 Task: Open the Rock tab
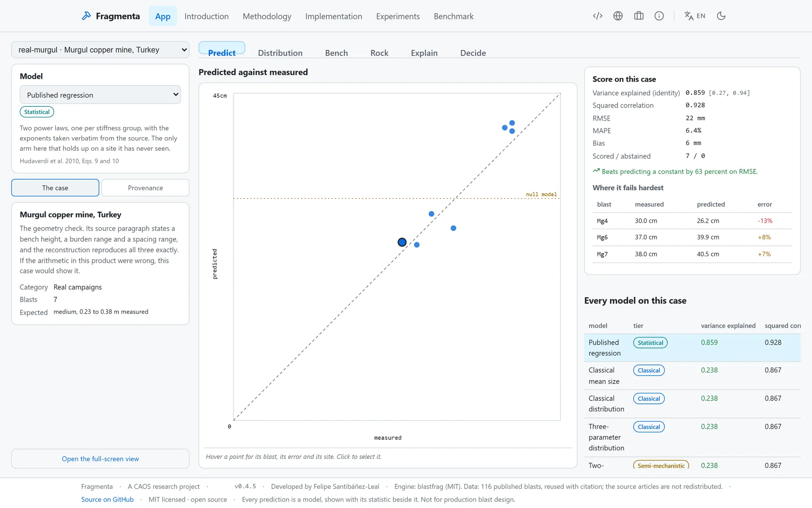(379, 53)
